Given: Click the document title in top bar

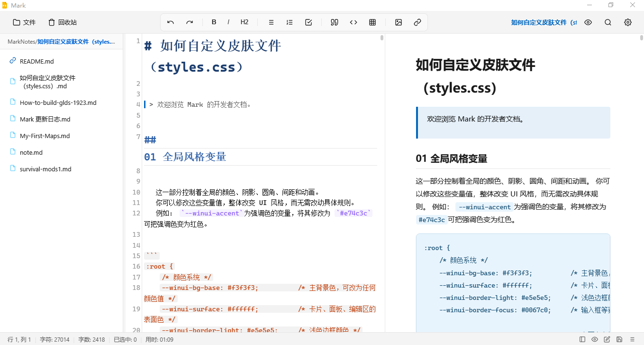Looking at the screenshot, I should click(544, 22).
